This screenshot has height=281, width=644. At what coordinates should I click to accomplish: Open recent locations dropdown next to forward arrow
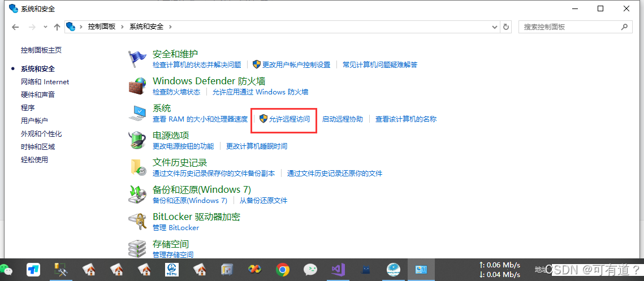(x=45, y=27)
